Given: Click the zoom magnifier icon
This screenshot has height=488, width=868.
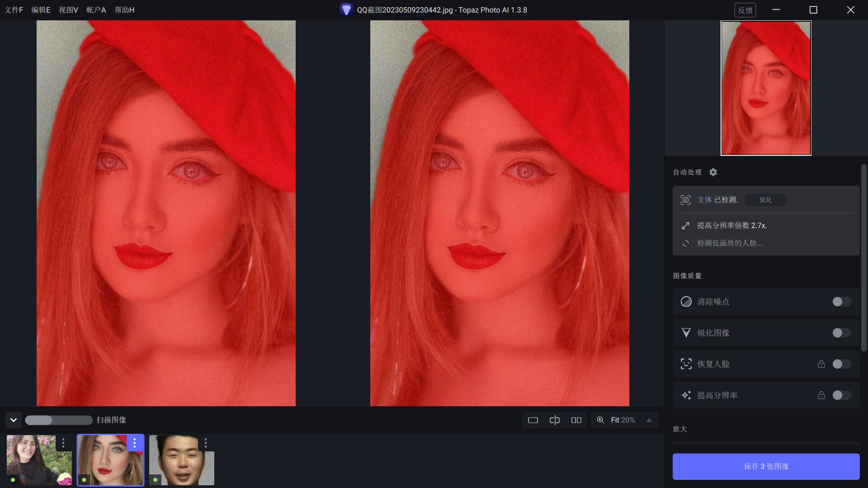Looking at the screenshot, I should coord(600,420).
